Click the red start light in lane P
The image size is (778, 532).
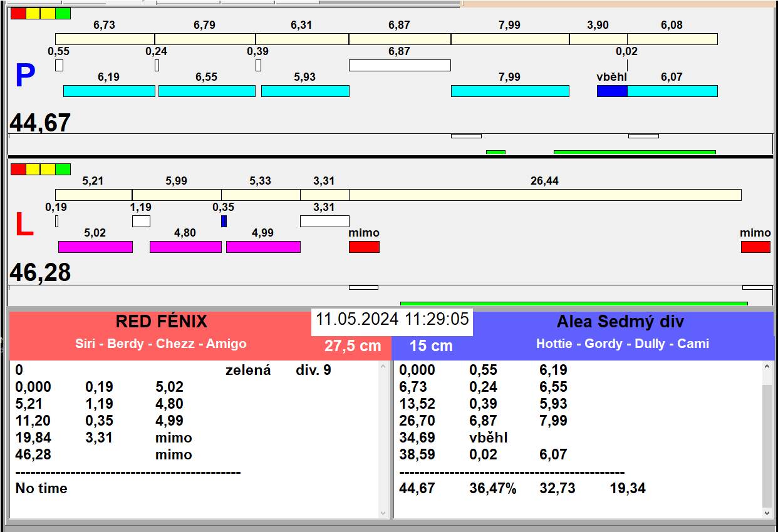[x=18, y=14]
